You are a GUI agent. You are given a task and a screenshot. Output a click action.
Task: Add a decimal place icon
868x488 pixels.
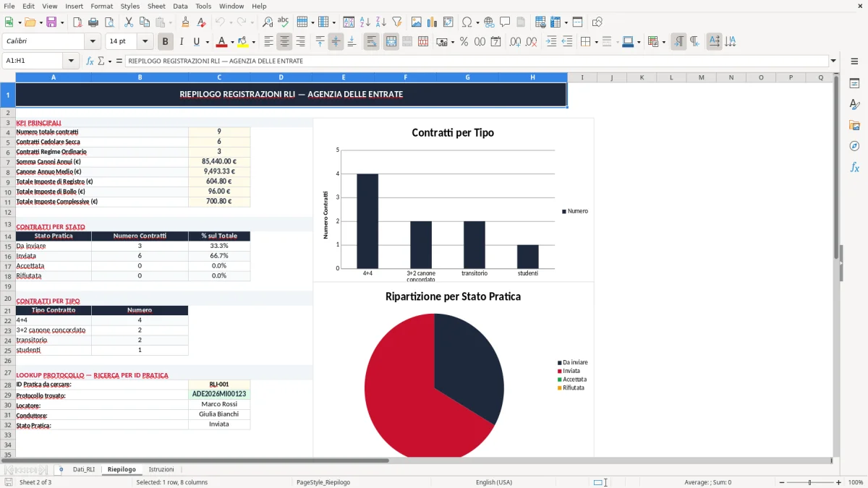coord(516,42)
